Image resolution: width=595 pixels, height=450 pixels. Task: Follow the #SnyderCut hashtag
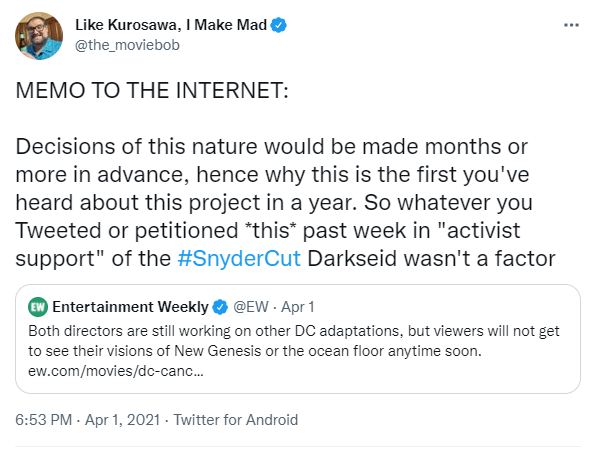239,259
